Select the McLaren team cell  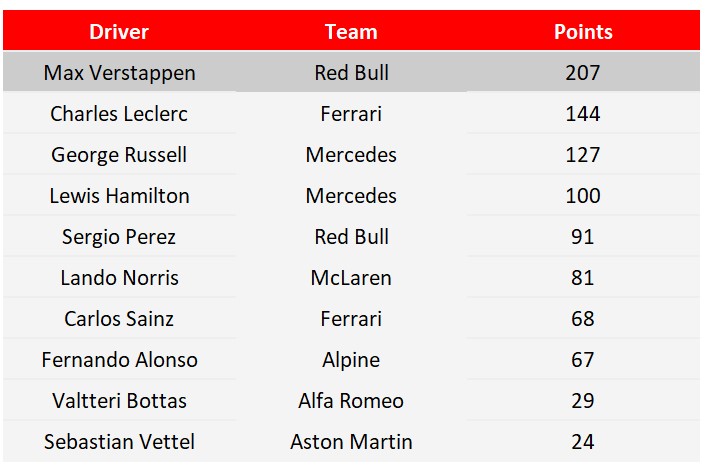pyautogui.click(x=351, y=277)
